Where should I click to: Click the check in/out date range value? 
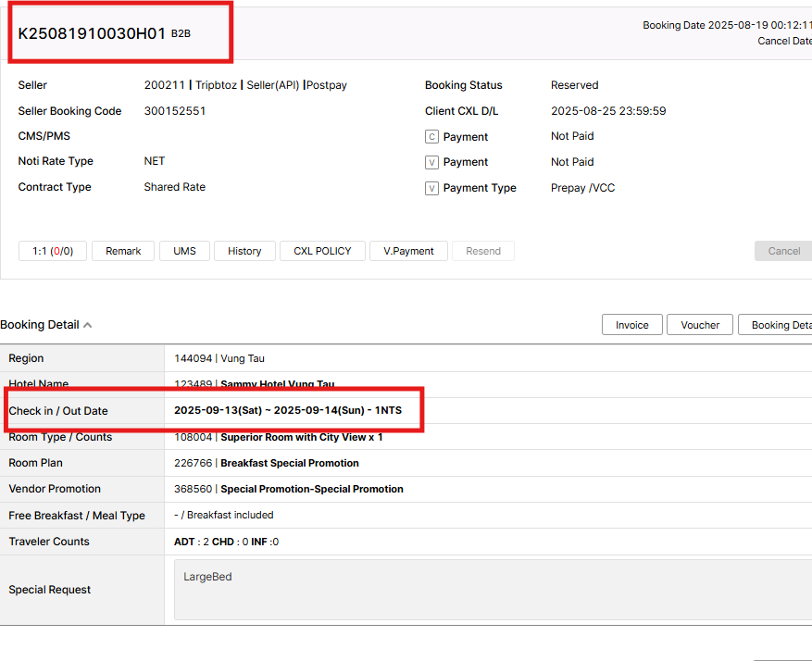(x=288, y=410)
